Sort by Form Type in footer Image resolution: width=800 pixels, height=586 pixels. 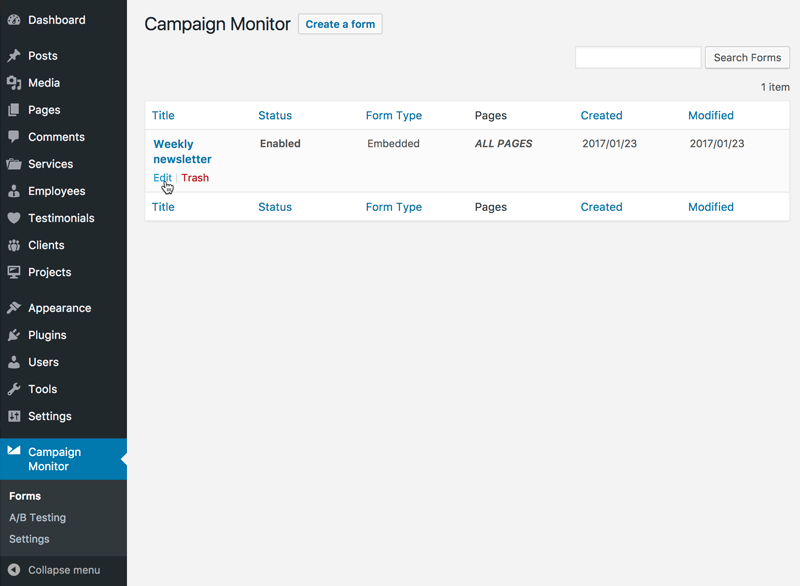(394, 207)
